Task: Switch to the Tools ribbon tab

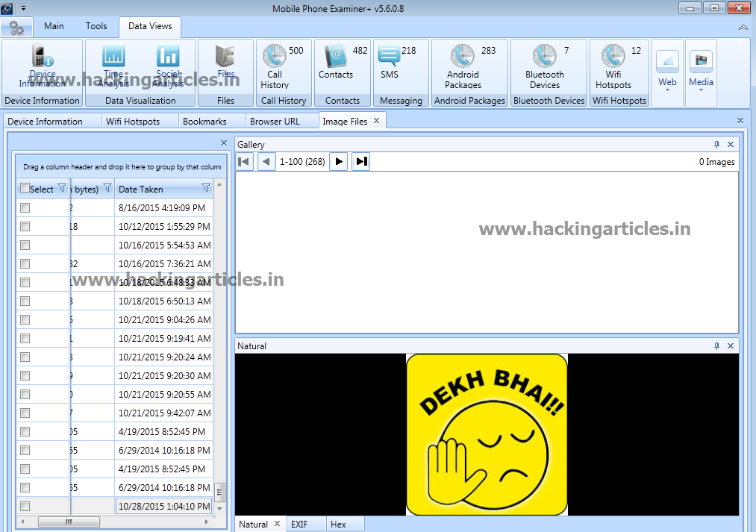Action: pos(96,25)
